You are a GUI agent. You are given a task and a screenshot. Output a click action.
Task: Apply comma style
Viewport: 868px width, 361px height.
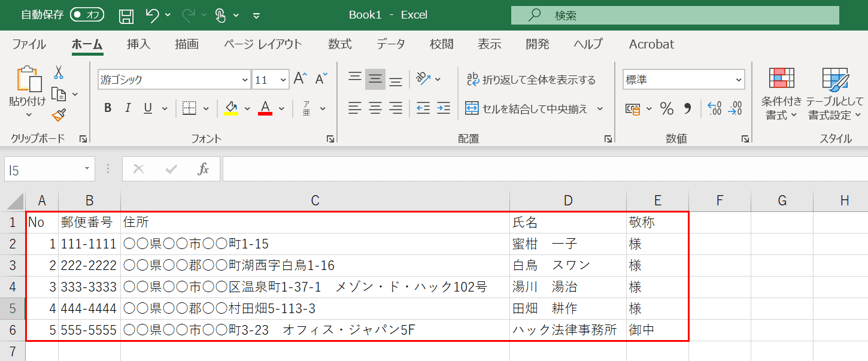[687, 108]
